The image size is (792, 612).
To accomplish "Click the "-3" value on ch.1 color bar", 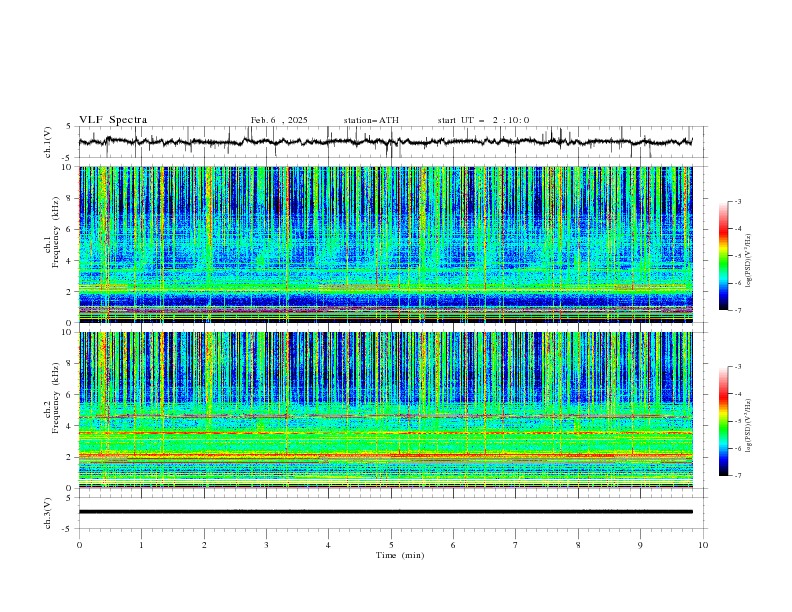I will [x=737, y=201].
